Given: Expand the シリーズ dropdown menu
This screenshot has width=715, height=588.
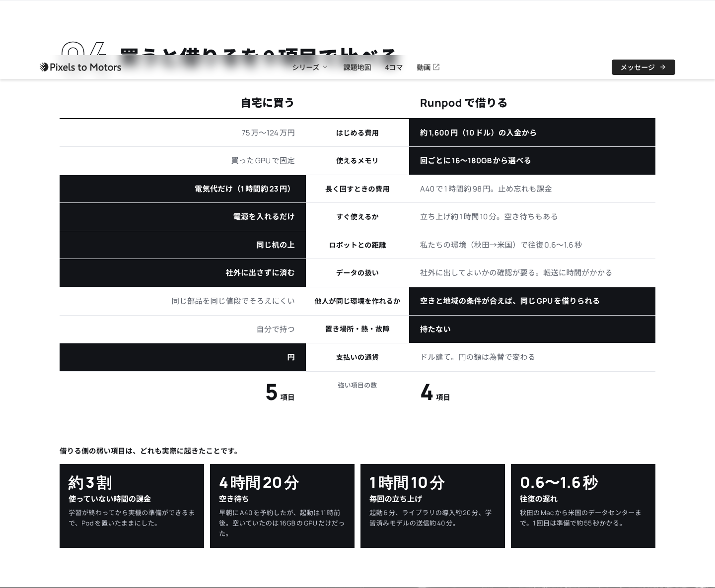Looking at the screenshot, I should click(310, 67).
